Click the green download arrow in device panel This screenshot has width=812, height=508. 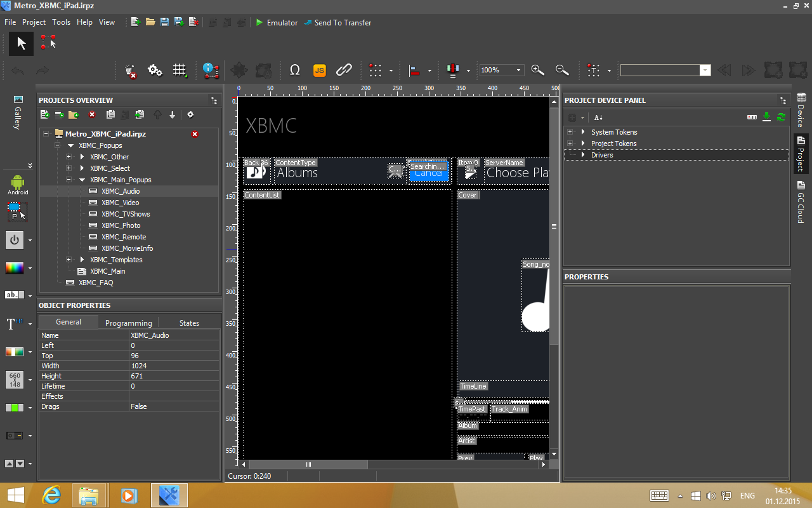tap(766, 117)
